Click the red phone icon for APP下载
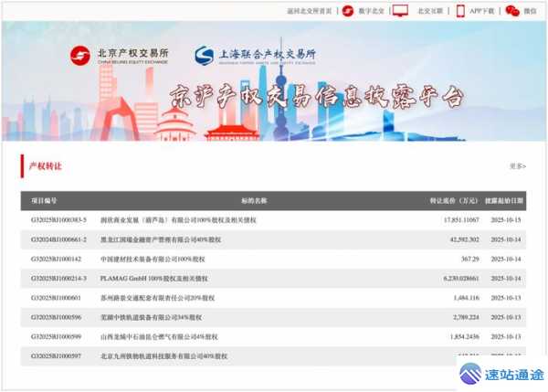This screenshot has height=392, width=548. click(460, 11)
